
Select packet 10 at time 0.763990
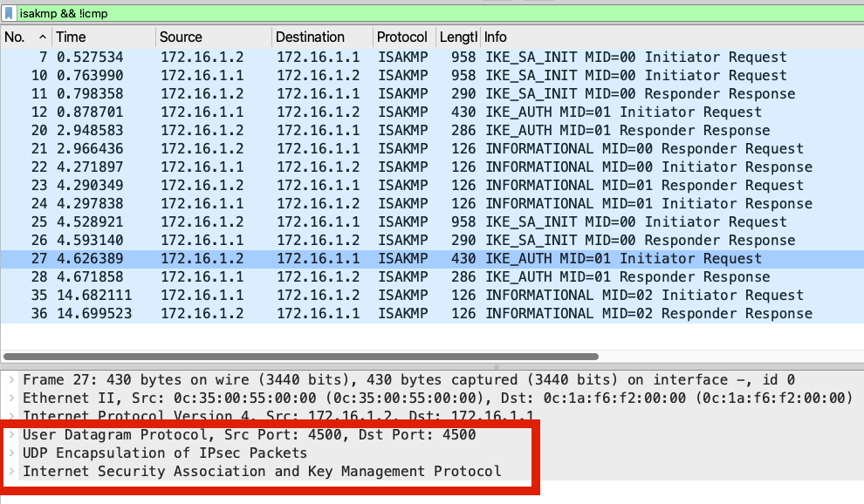[x=432, y=76]
